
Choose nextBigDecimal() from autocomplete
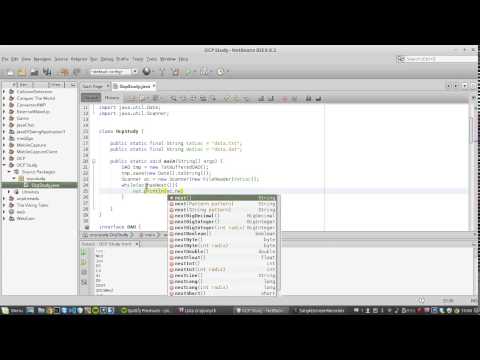[222, 216]
